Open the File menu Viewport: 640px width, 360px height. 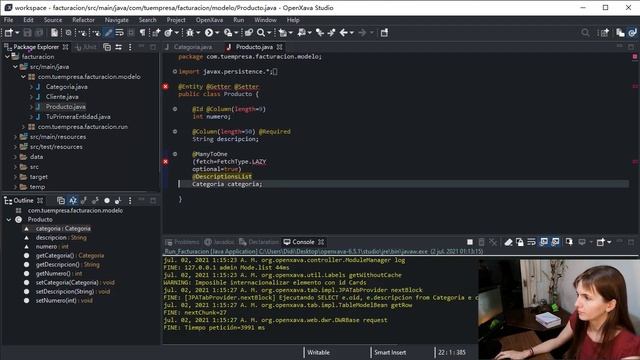[8, 20]
